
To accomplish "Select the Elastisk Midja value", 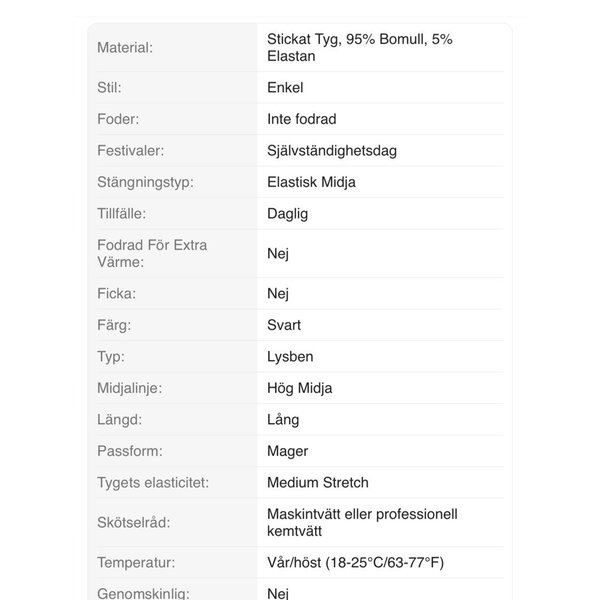I will (311, 182).
